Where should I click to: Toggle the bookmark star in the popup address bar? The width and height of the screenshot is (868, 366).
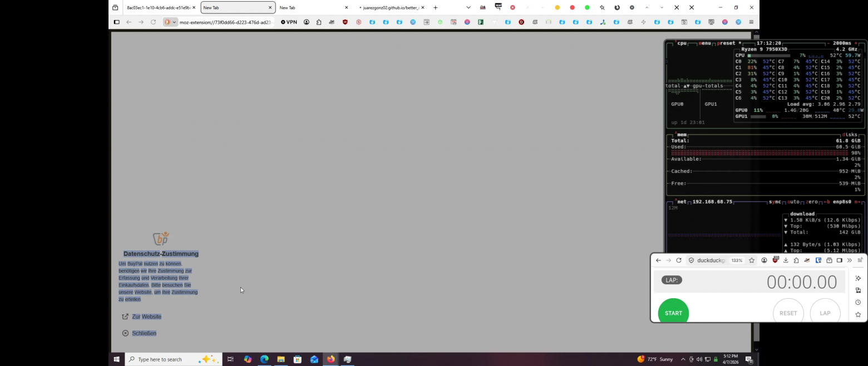pos(752,260)
